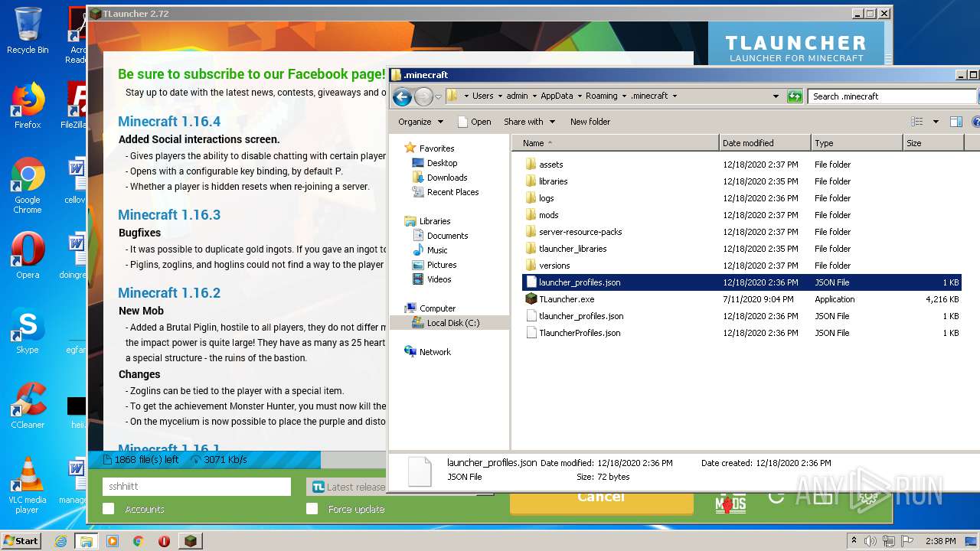Open Firefox desktop shortcut
This screenshot has width=980, height=551.
coord(28,106)
